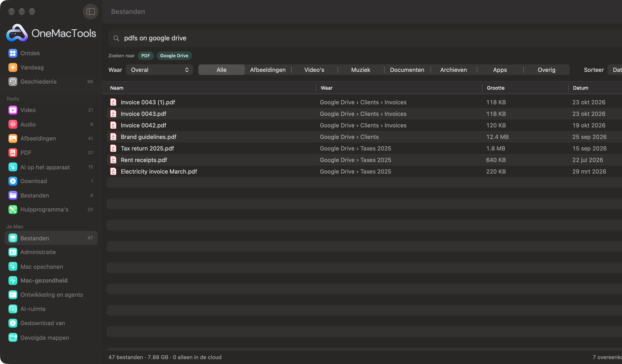The height and width of the screenshot is (364, 622).
Task: Select the Audio tool
Action: click(51, 124)
